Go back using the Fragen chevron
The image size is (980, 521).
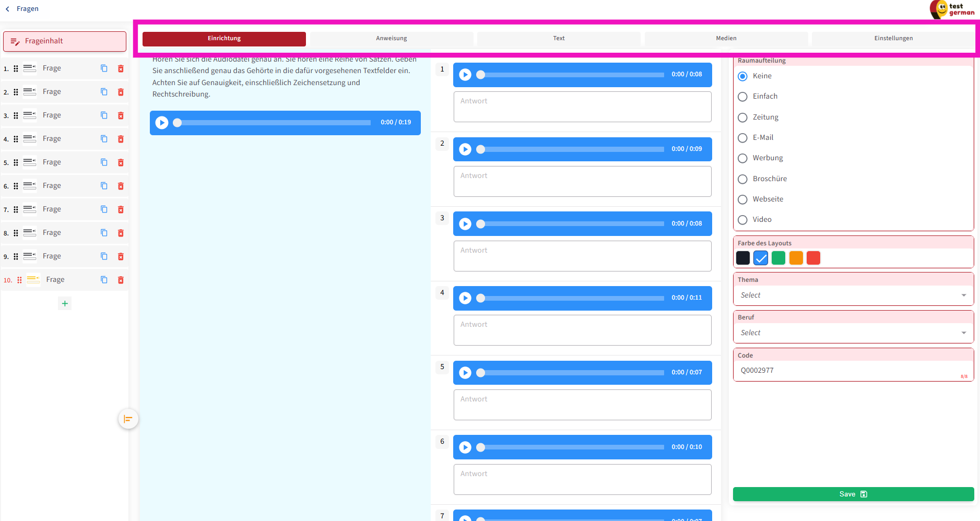pos(8,9)
